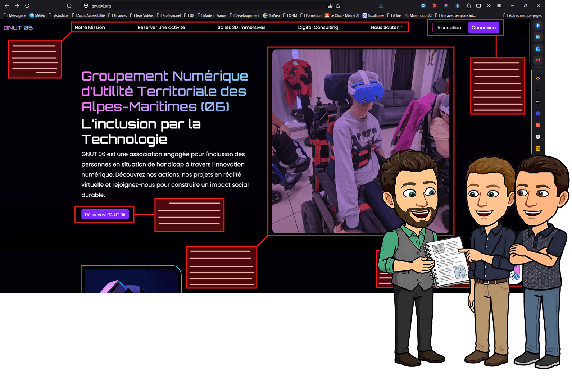The height and width of the screenshot is (392, 572).
Task: Open Le Chat - Mistral AI bookmark
Action: [342, 15]
